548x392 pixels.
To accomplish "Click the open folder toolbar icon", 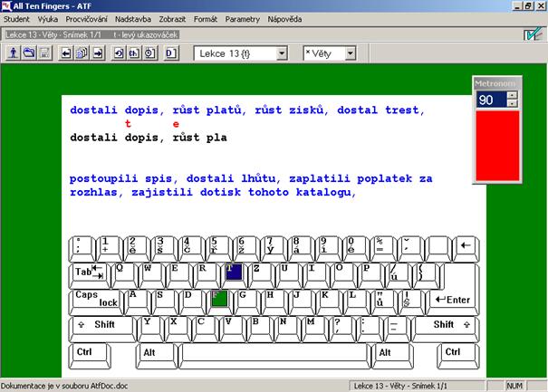I will click(29, 53).
